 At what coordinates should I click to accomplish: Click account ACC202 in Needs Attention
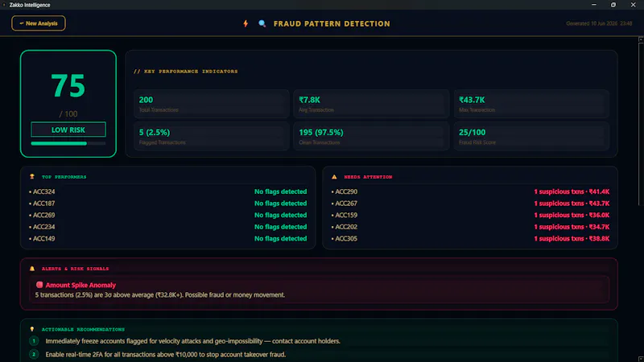pos(346,227)
